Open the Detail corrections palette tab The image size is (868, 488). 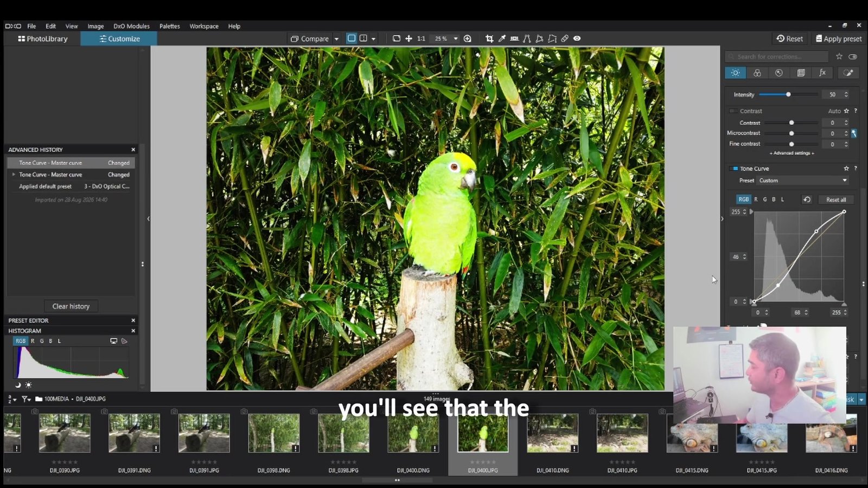point(779,73)
